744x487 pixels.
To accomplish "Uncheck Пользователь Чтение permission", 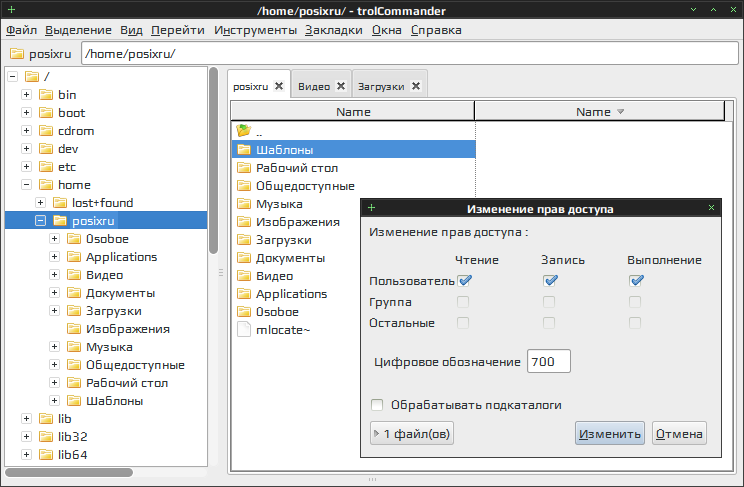I will coord(464,281).
